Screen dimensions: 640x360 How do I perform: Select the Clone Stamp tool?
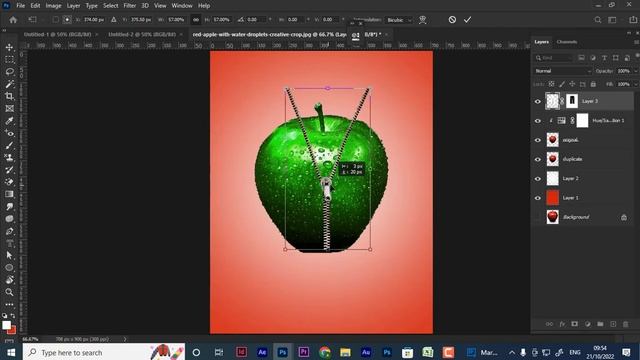point(9,158)
